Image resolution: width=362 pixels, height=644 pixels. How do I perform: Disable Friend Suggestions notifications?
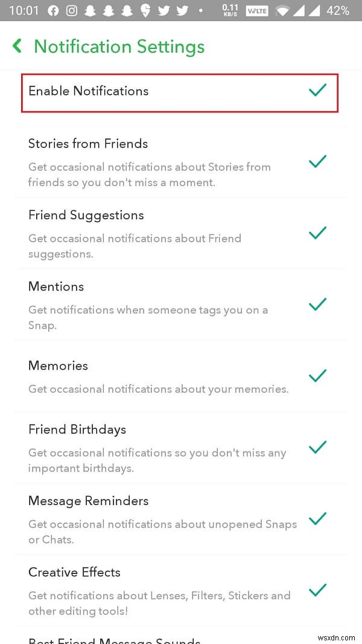click(x=317, y=234)
